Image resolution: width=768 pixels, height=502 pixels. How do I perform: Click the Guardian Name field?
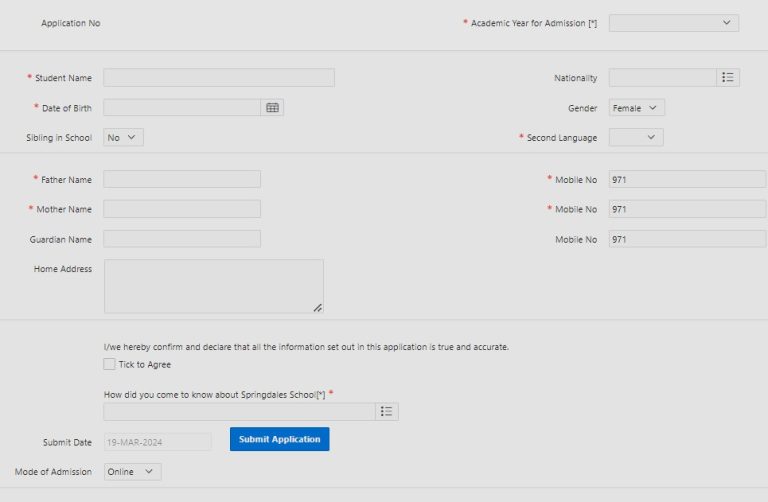182,239
